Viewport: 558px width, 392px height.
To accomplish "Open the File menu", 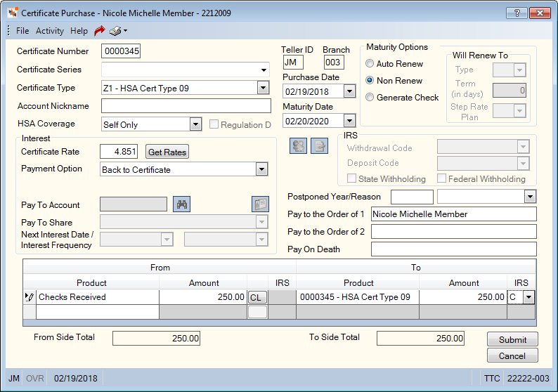I will tap(22, 31).
